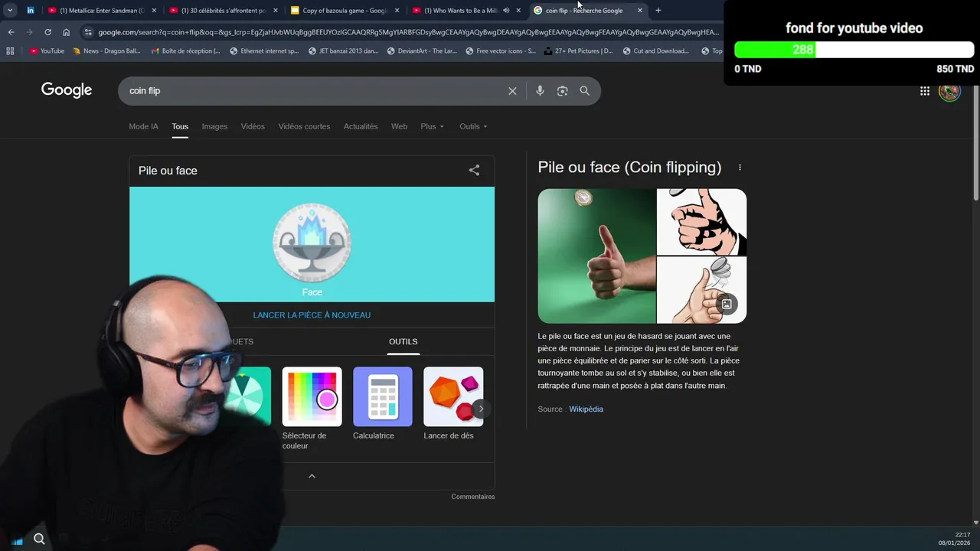Open the DeviantArt bookmark
980x551 pixels.
click(423, 51)
